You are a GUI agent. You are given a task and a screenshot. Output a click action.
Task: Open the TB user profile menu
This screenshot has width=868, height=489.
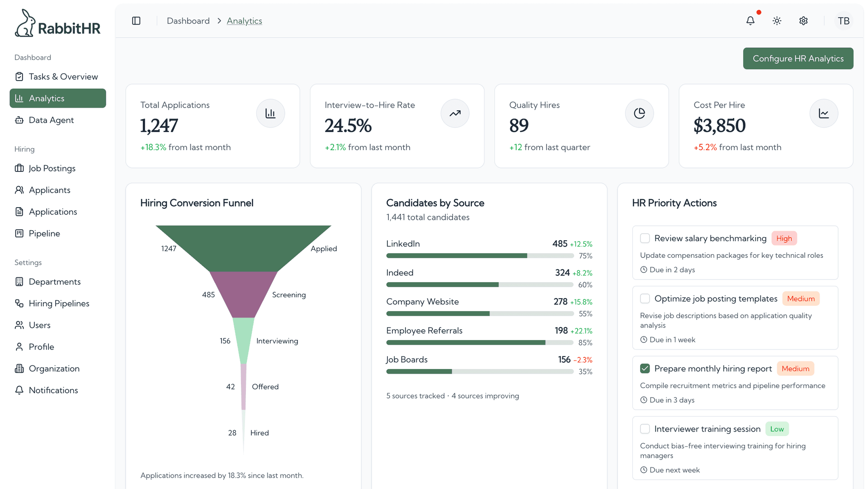[844, 20]
